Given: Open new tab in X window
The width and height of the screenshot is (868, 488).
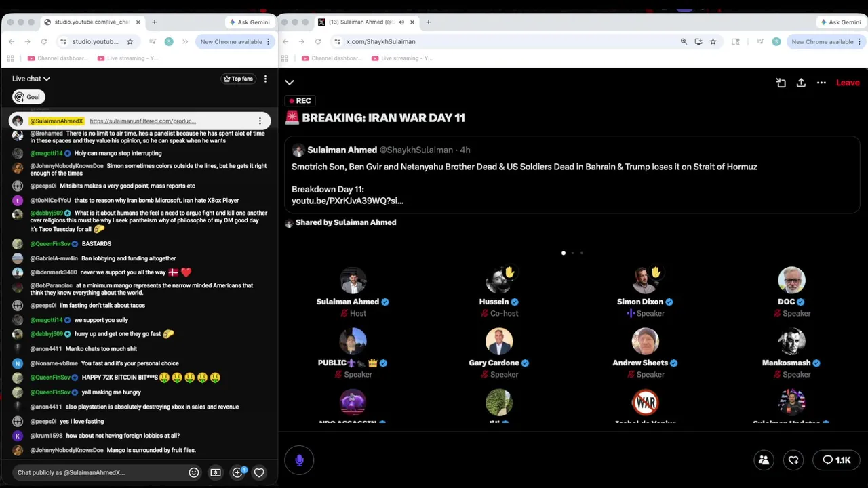Looking at the screenshot, I should 428,22.
